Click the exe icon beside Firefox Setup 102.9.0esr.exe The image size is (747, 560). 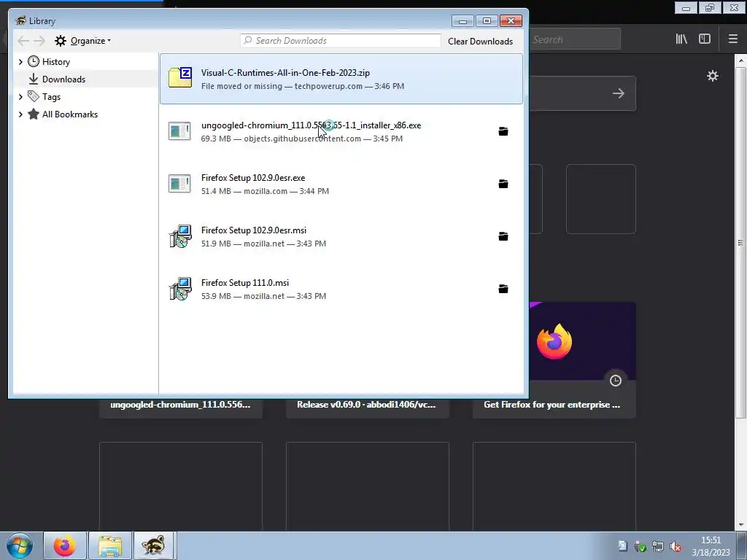pyautogui.click(x=179, y=183)
